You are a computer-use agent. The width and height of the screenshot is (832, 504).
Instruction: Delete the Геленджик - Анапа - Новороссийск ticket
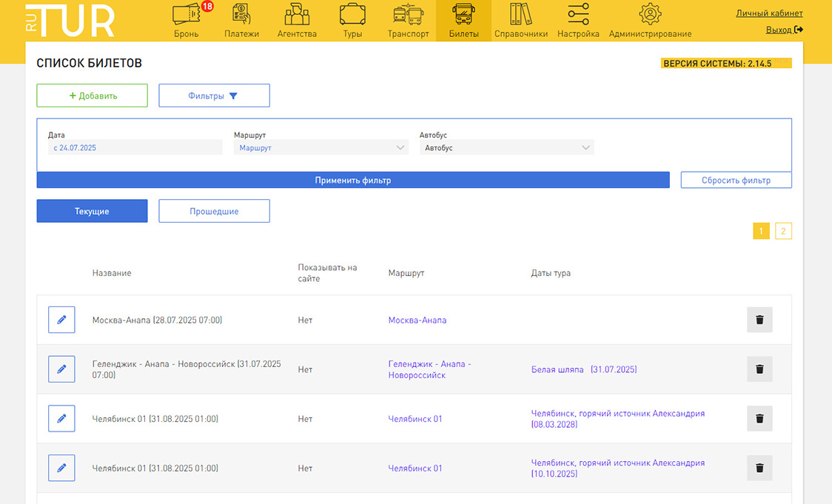coord(759,369)
